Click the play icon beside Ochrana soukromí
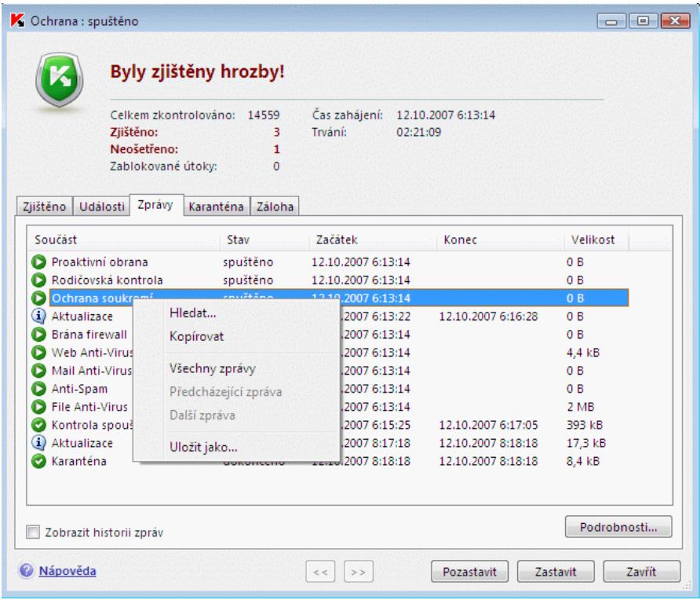 [x=38, y=298]
